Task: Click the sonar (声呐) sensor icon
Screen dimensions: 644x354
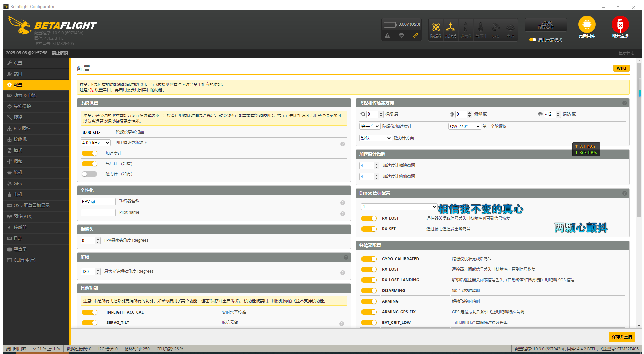Action: pos(510,29)
